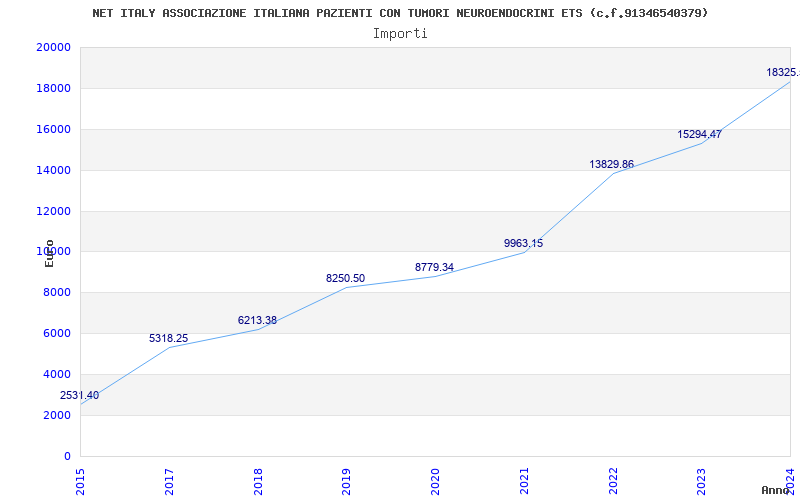Click the Importi subtitle
Screen dimensions: 800x500
pyautogui.click(x=400, y=34)
